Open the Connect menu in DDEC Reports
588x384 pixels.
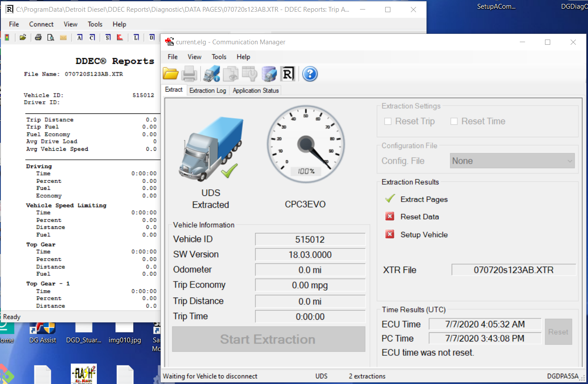pyautogui.click(x=41, y=24)
